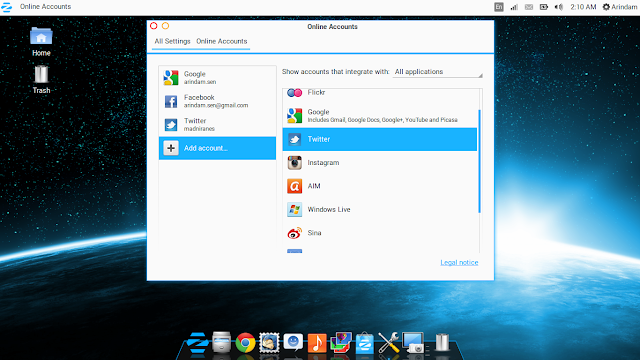This screenshot has width=640, height=360.
Task: Open the photo gallery app in dock
Action: pos(341,342)
